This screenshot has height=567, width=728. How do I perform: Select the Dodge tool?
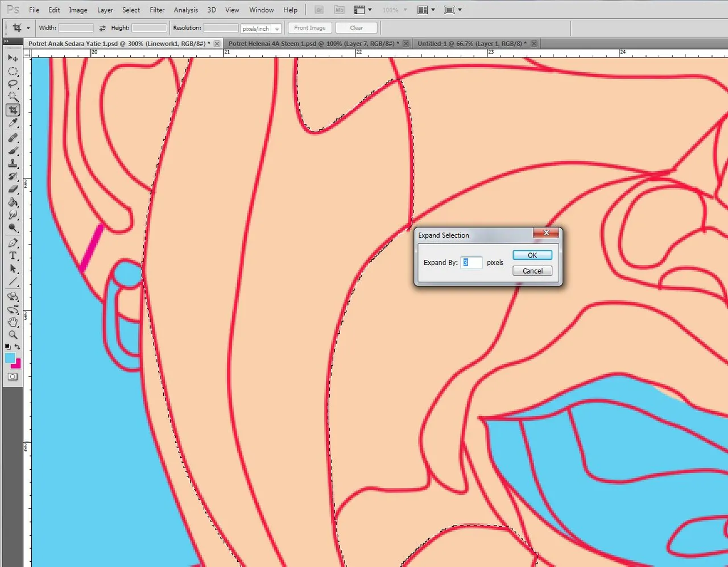13,227
